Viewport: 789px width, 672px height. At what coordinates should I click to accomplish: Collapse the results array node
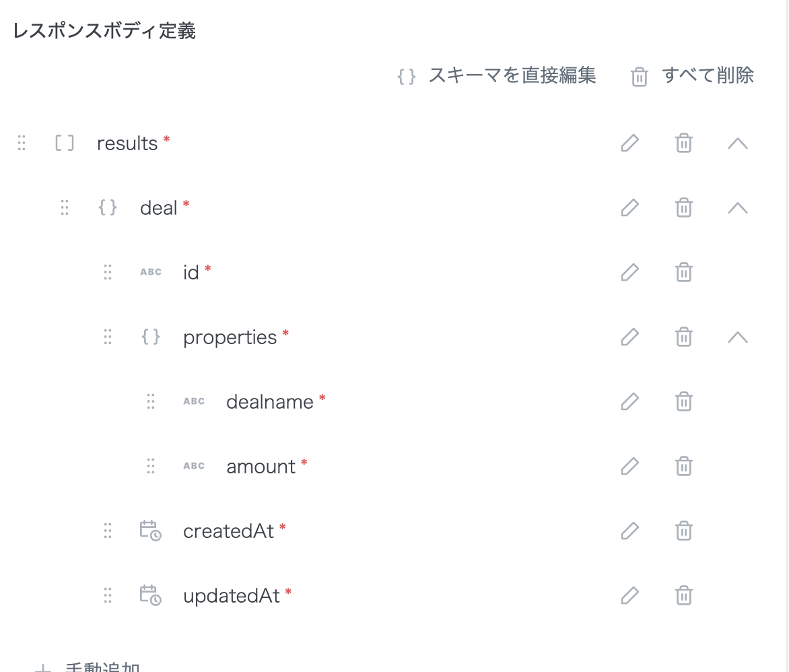pyautogui.click(x=738, y=143)
